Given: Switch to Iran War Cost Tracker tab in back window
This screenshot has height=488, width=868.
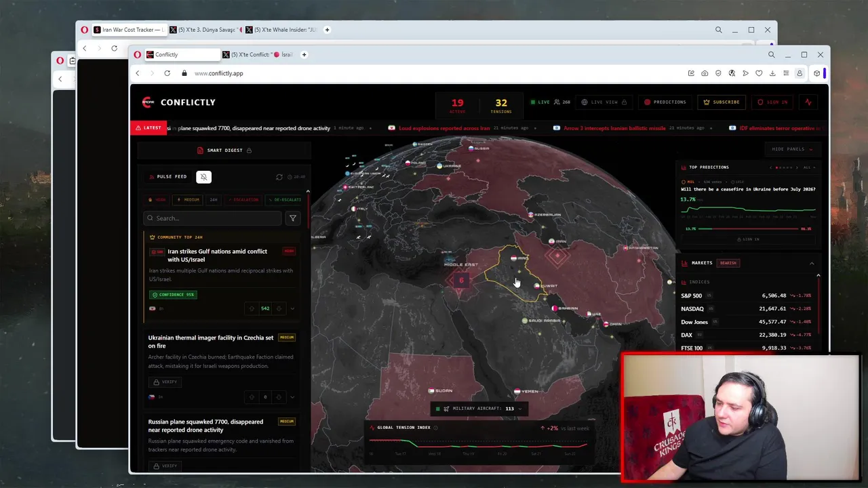Looking at the screenshot, I should (x=128, y=30).
